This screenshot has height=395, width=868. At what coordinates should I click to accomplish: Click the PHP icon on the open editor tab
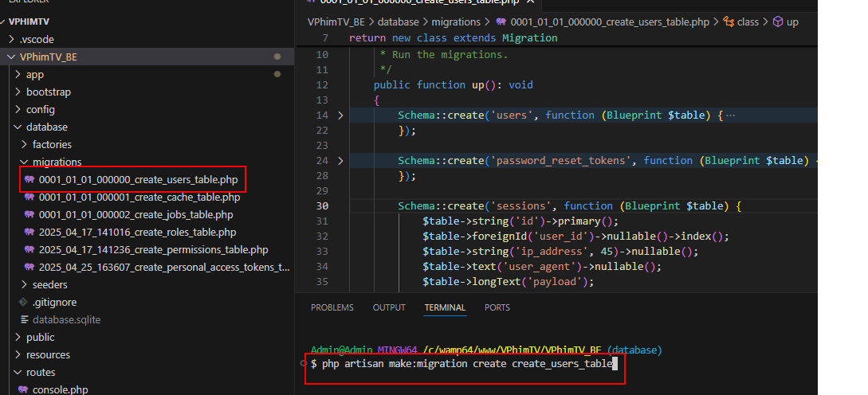click(311, 2)
